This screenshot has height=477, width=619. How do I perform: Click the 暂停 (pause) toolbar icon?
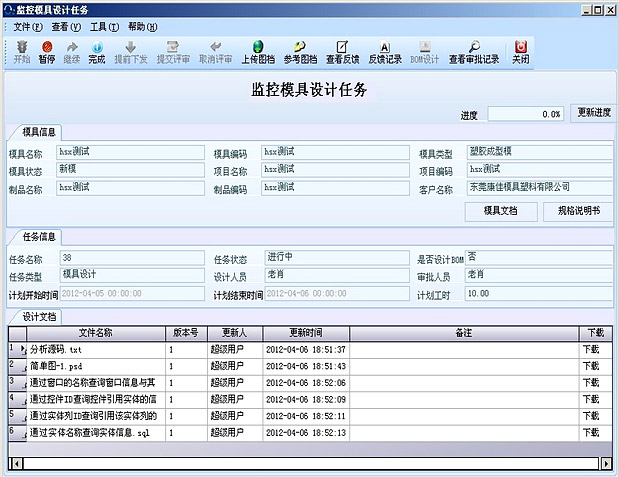[x=47, y=51]
